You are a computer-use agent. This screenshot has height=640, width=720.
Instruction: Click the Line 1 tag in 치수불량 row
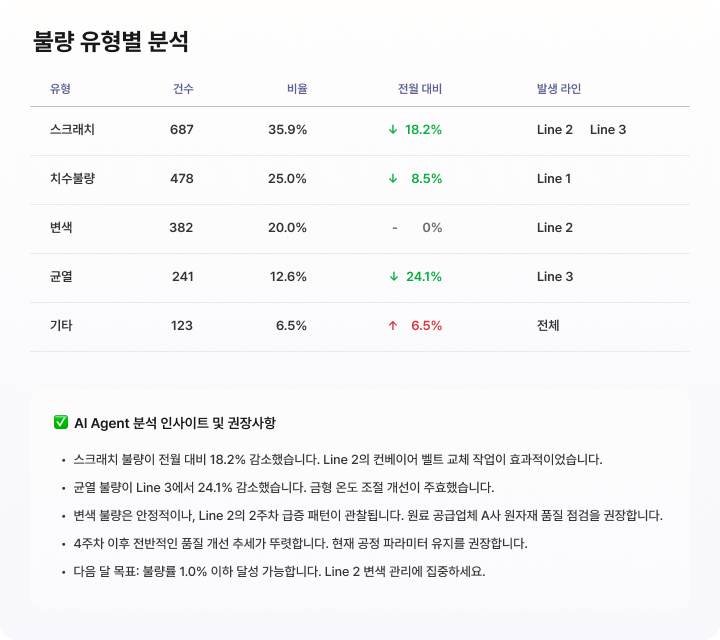coord(554,179)
